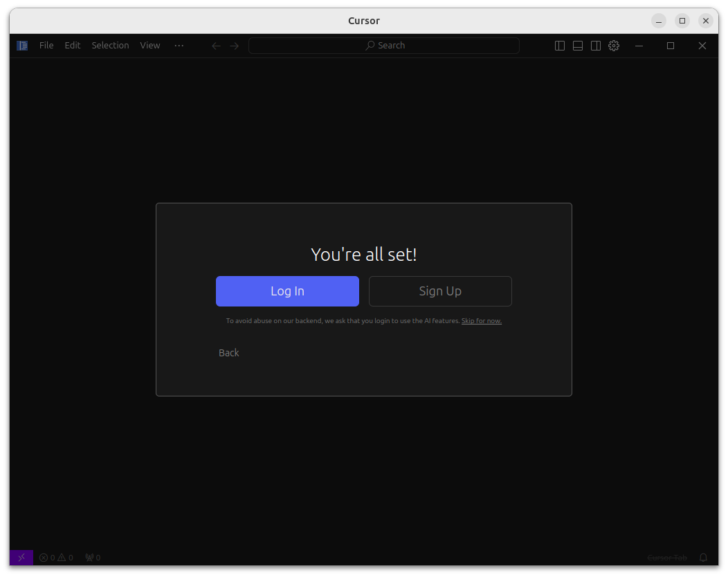This screenshot has height=577, width=728.
Task: Show errors count in status bar
Action: (47, 558)
